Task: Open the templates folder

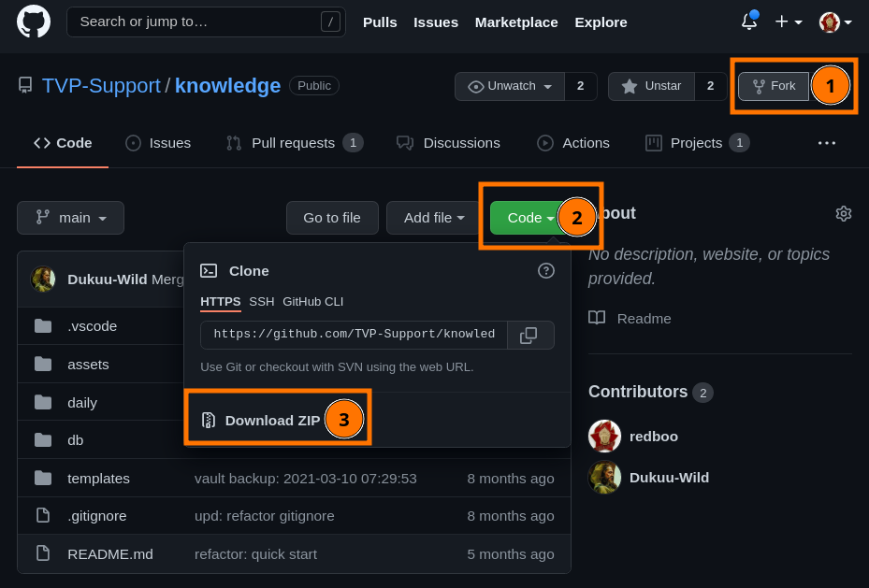Action: click(98, 479)
